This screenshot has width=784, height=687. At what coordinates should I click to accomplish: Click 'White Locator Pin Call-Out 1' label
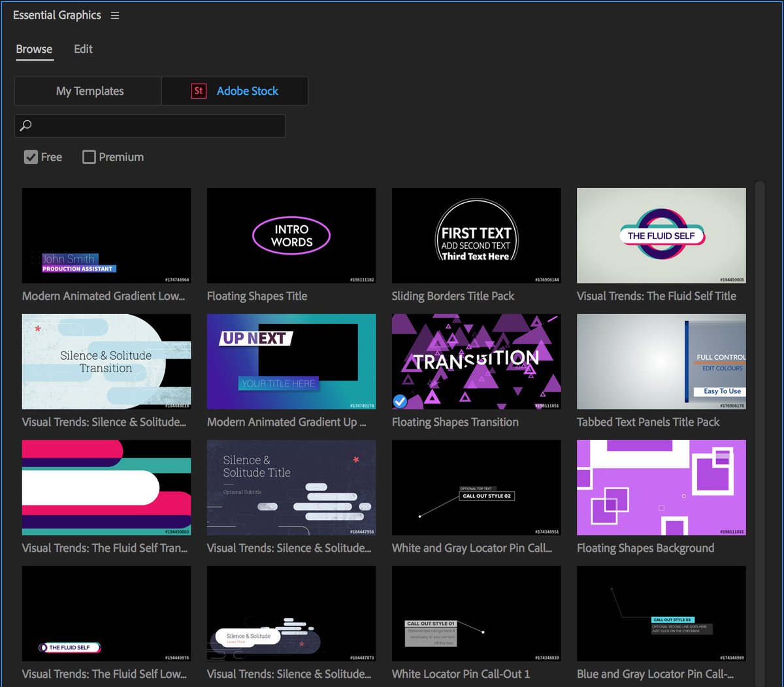point(461,674)
